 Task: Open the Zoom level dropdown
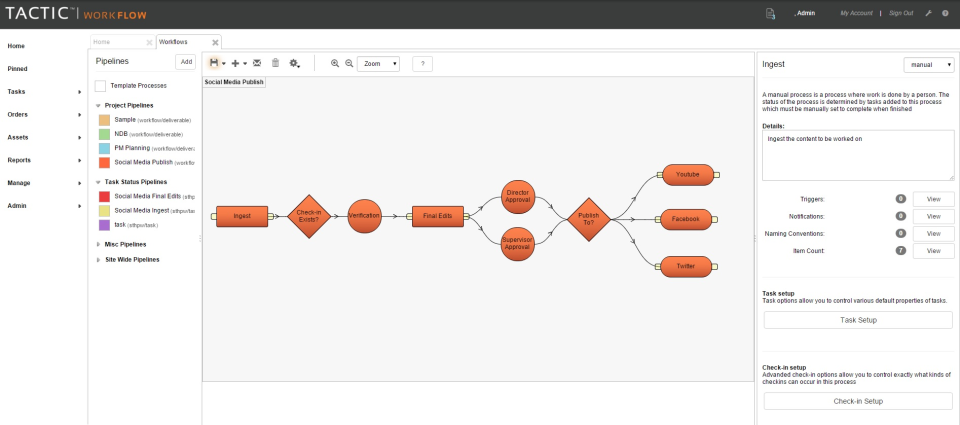tap(379, 63)
